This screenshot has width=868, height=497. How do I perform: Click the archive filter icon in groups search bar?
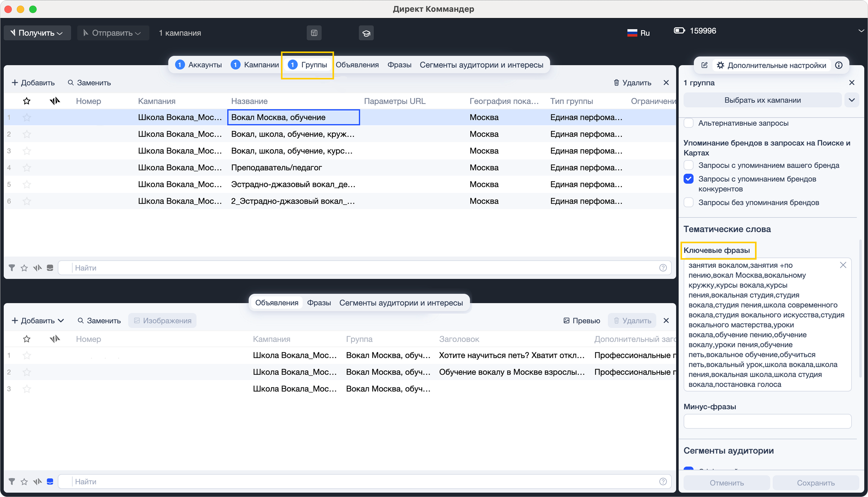click(x=50, y=268)
